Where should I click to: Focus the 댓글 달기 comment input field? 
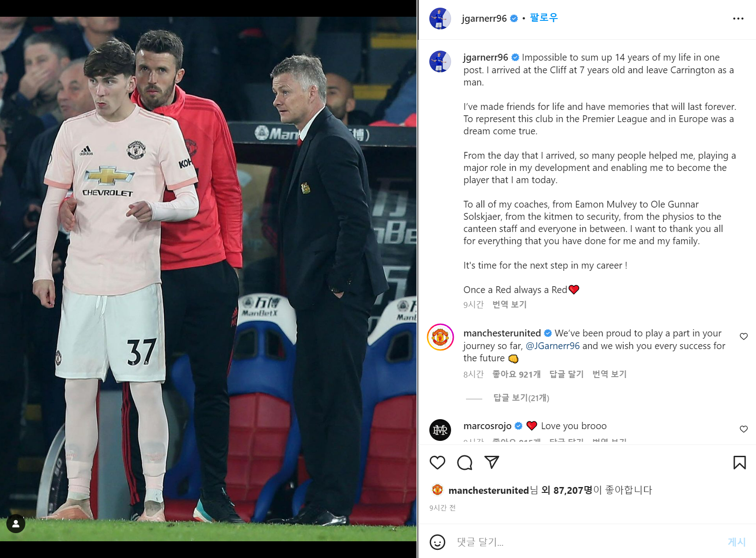pyautogui.click(x=587, y=542)
